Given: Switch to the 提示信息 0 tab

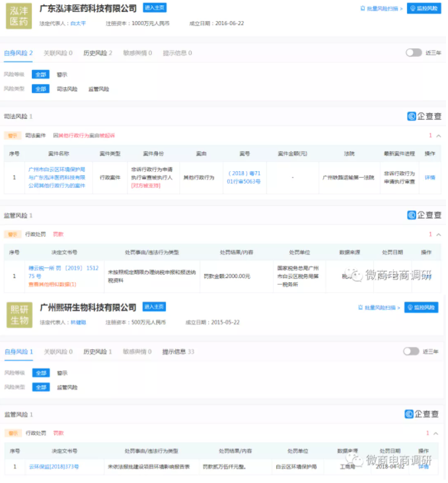Looking at the screenshot, I should tap(178, 54).
